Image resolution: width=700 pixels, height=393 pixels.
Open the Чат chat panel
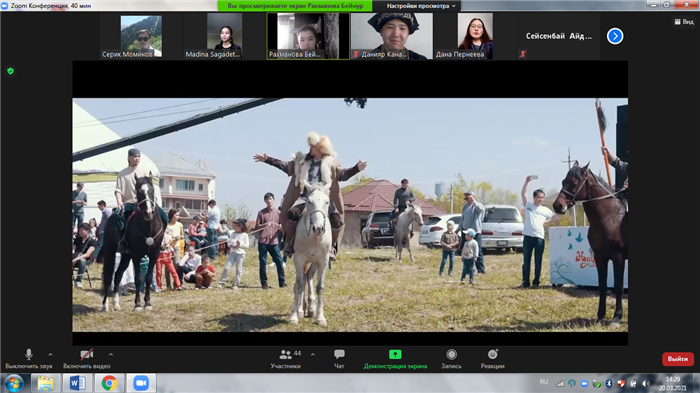pyautogui.click(x=339, y=359)
